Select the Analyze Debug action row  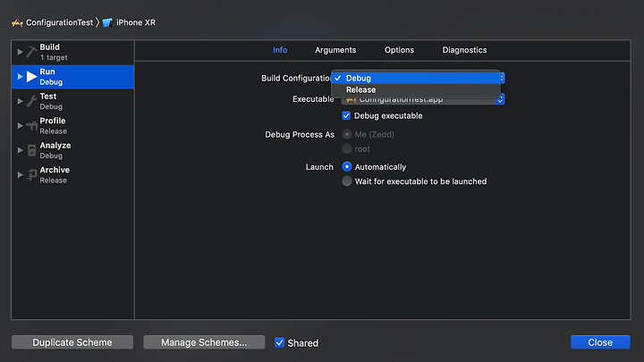pyautogui.click(x=72, y=150)
